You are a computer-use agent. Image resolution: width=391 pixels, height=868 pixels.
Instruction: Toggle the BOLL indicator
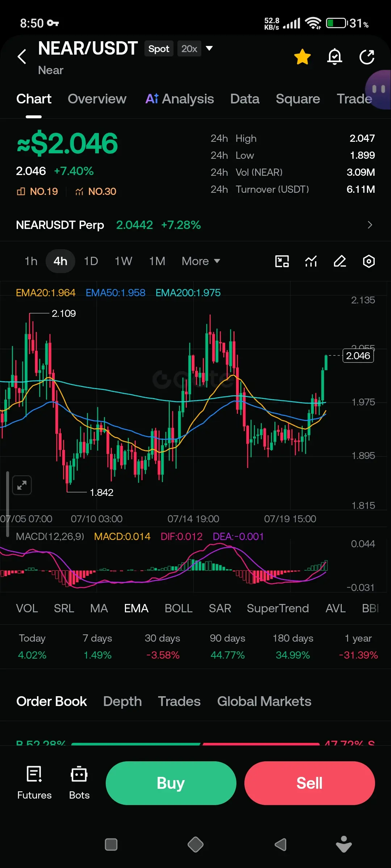178,608
